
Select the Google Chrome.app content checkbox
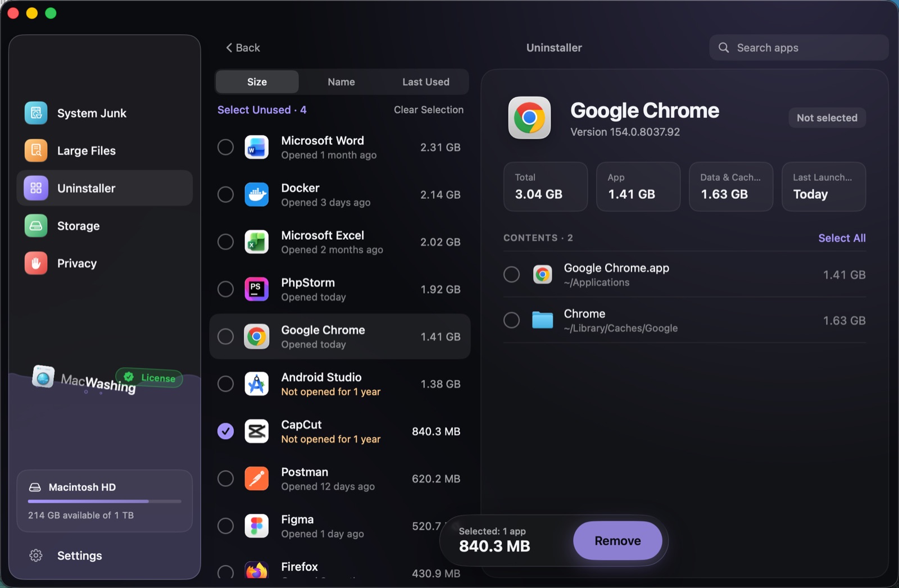click(x=511, y=275)
